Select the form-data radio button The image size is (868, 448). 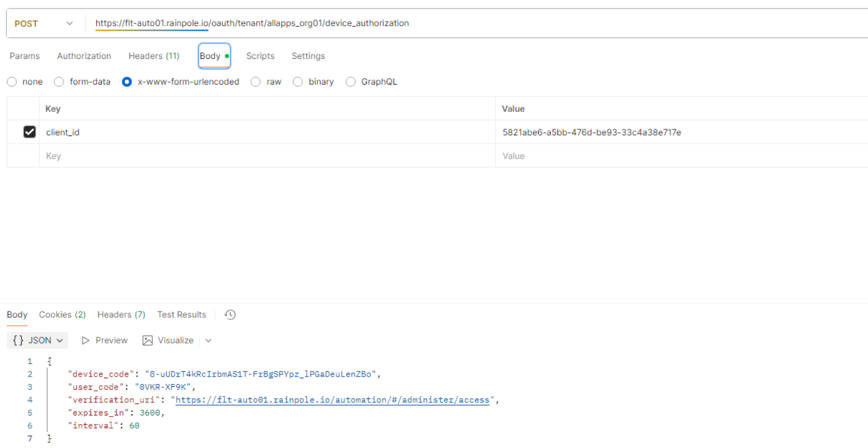59,82
